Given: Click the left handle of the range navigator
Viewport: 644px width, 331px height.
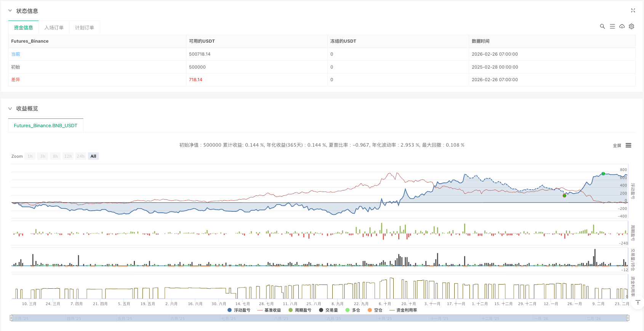Looking at the screenshot, I should tap(11, 318).
